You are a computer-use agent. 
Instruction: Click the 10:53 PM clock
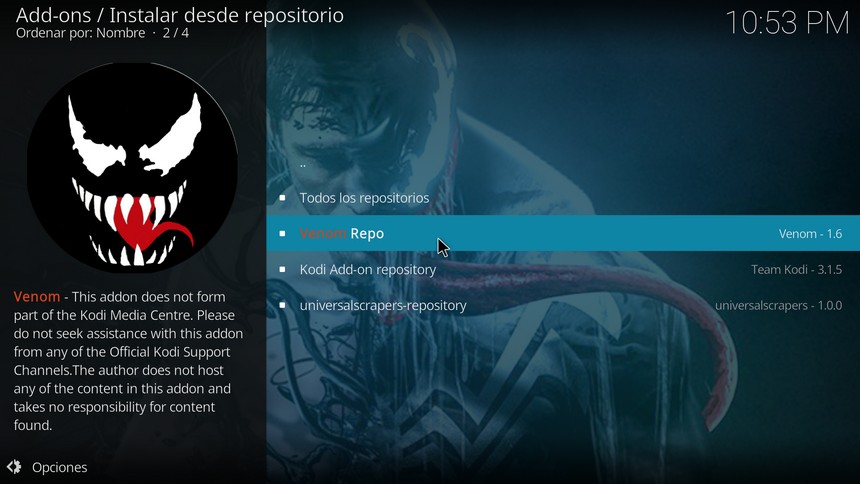787,23
